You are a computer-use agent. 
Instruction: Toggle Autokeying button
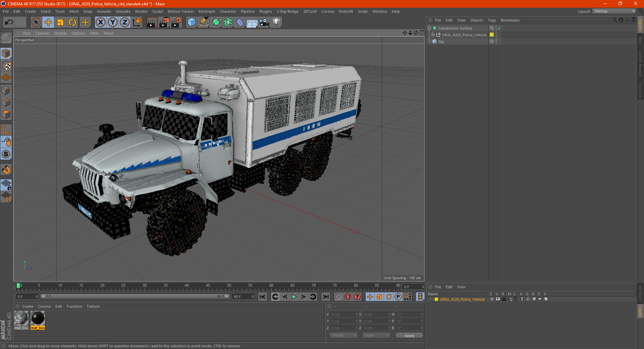pos(348,297)
